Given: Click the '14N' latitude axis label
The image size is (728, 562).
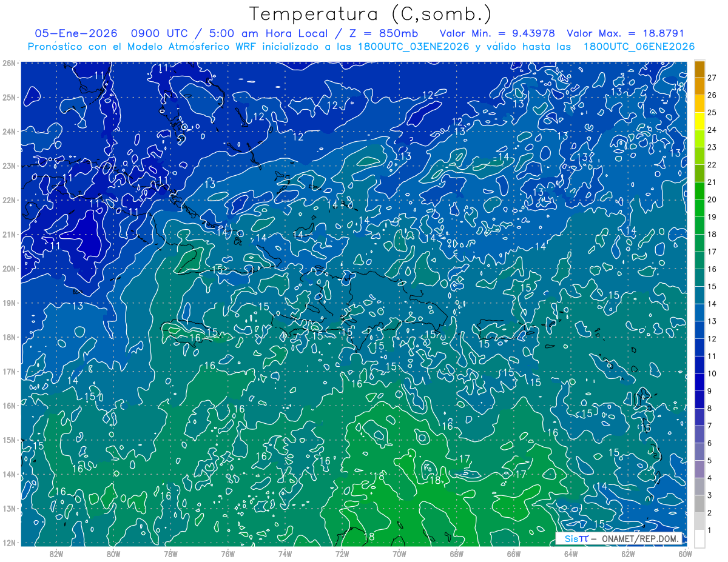Looking at the screenshot, I should pyautogui.click(x=9, y=474).
